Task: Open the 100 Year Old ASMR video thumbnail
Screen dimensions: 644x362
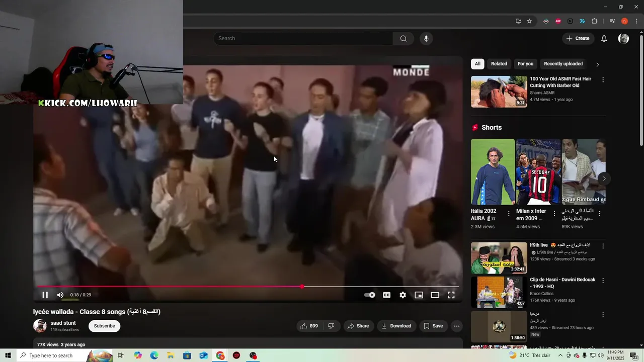Action: coord(499,92)
